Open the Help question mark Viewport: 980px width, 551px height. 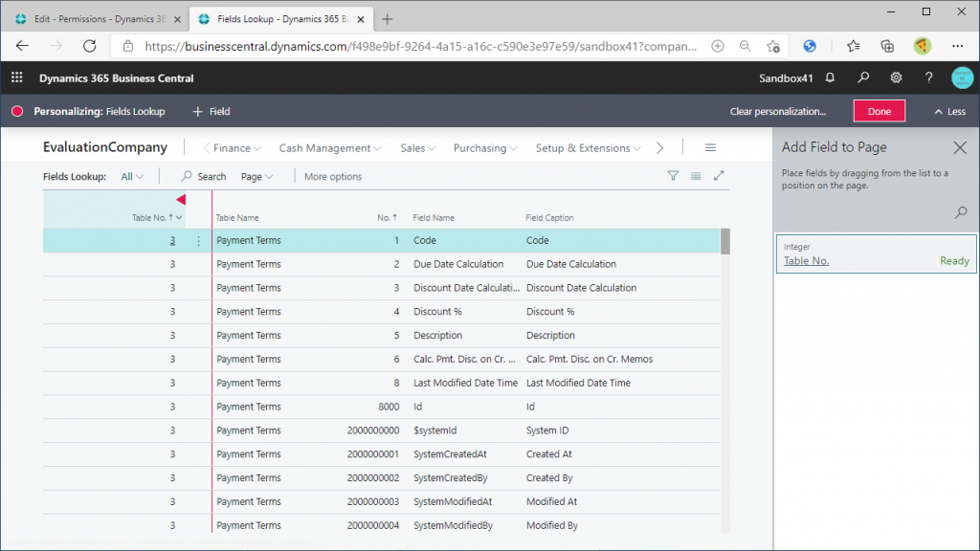coord(928,77)
